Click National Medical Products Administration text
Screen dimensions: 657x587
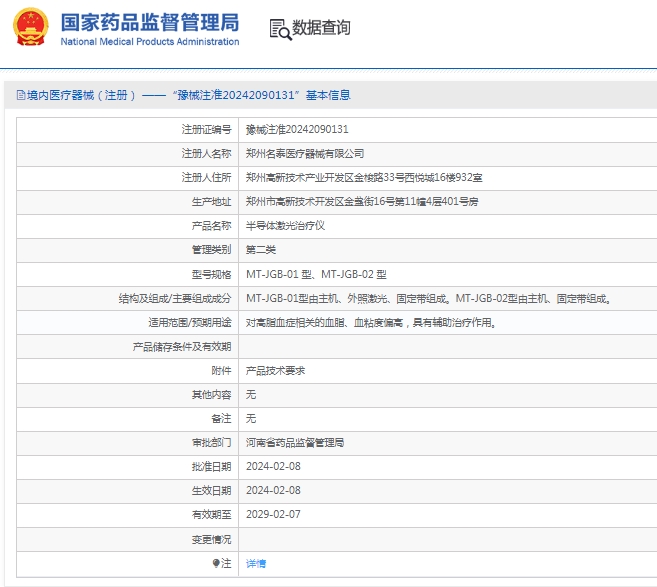pyautogui.click(x=150, y=41)
